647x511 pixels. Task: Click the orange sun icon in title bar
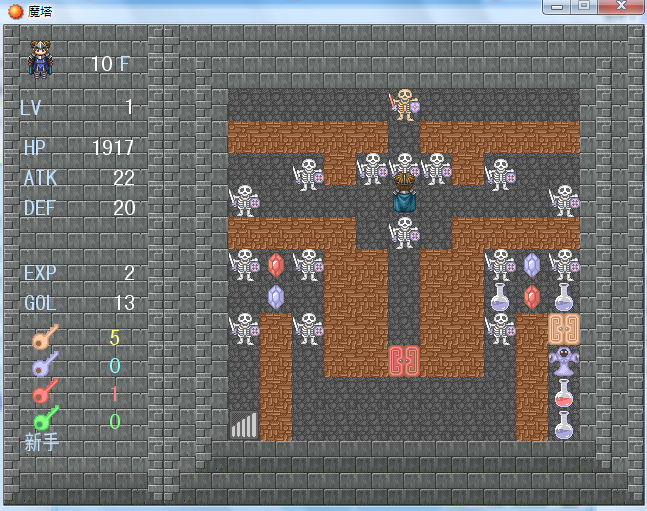pyautogui.click(x=16, y=11)
